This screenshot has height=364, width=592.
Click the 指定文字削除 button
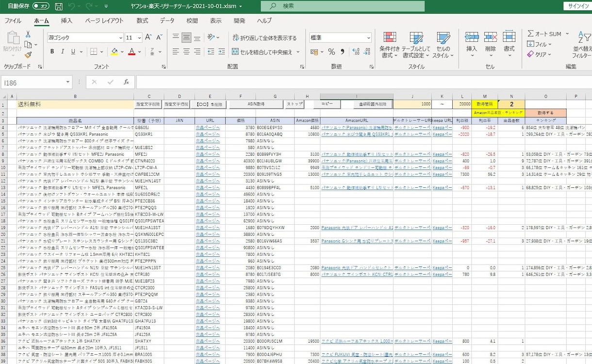click(x=148, y=104)
